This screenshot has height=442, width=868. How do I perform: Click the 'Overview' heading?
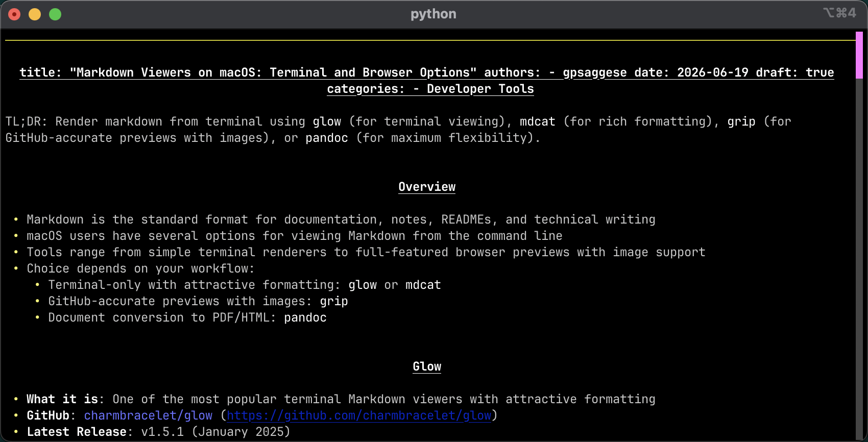tap(427, 187)
